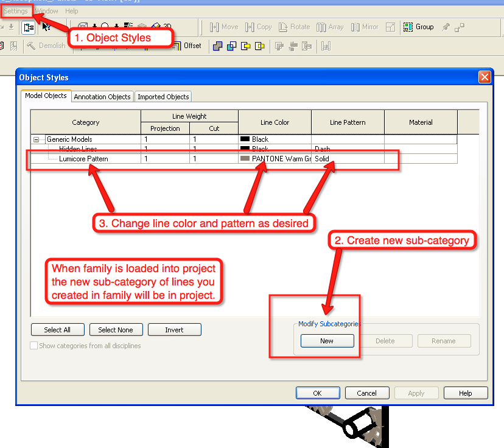Click the Copy tool icon
This screenshot has width=504, height=448.
click(250, 27)
